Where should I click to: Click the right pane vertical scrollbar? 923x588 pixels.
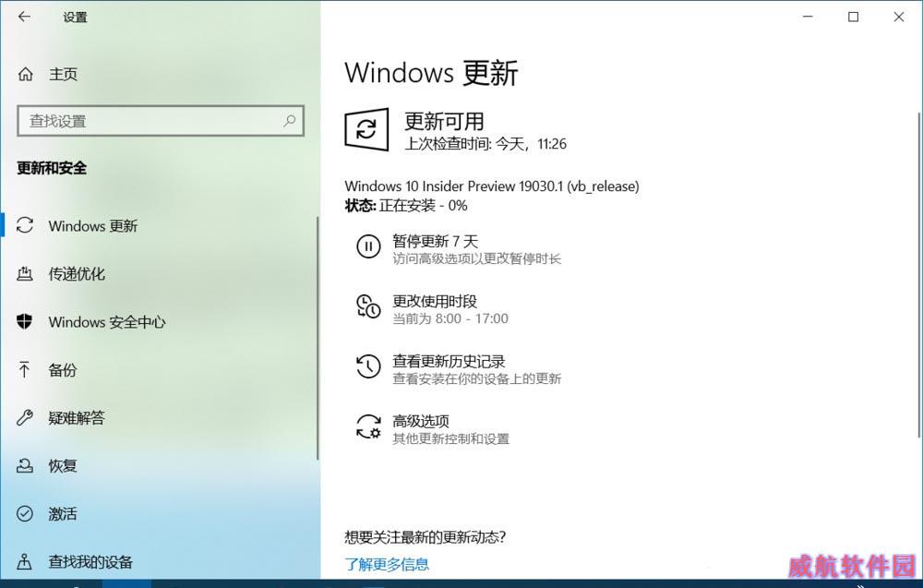[x=919, y=275]
